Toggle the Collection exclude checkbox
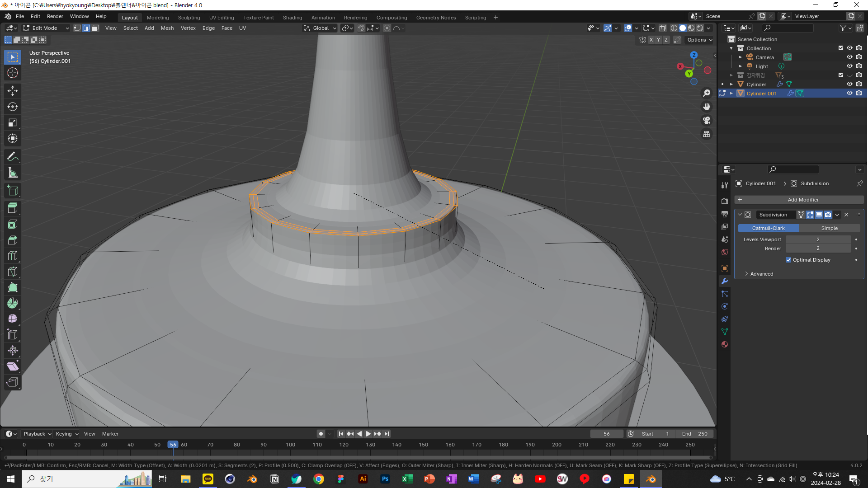Screen dimensions: 868x488 coord(840,48)
